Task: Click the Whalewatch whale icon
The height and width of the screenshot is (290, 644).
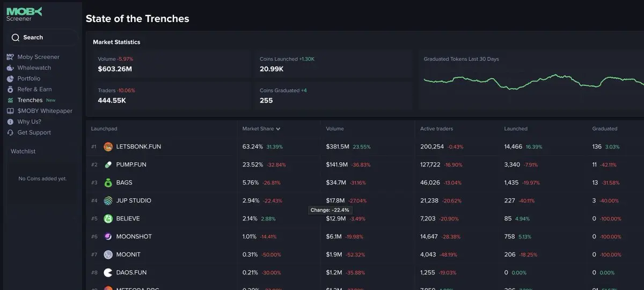Action: pos(10,68)
